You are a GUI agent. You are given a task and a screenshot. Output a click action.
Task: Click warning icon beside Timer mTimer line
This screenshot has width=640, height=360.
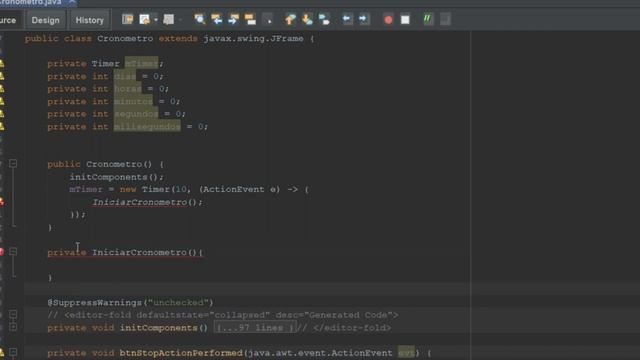2,64
